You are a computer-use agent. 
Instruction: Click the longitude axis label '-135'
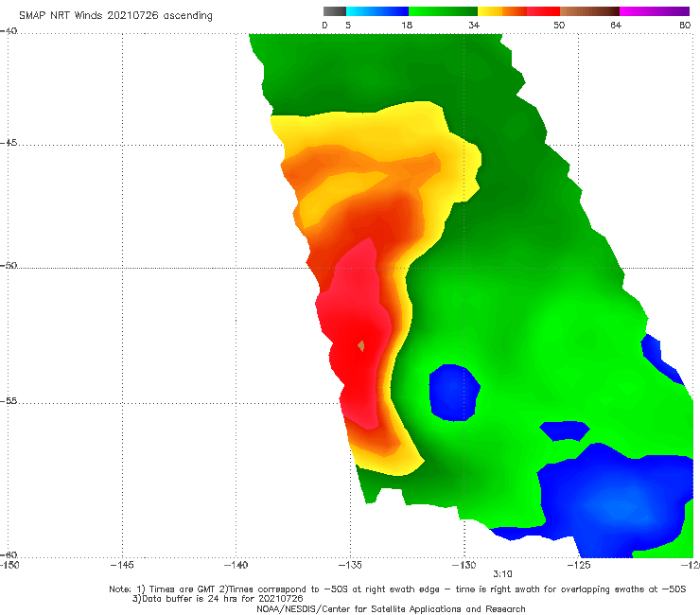click(x=350, y=566)
